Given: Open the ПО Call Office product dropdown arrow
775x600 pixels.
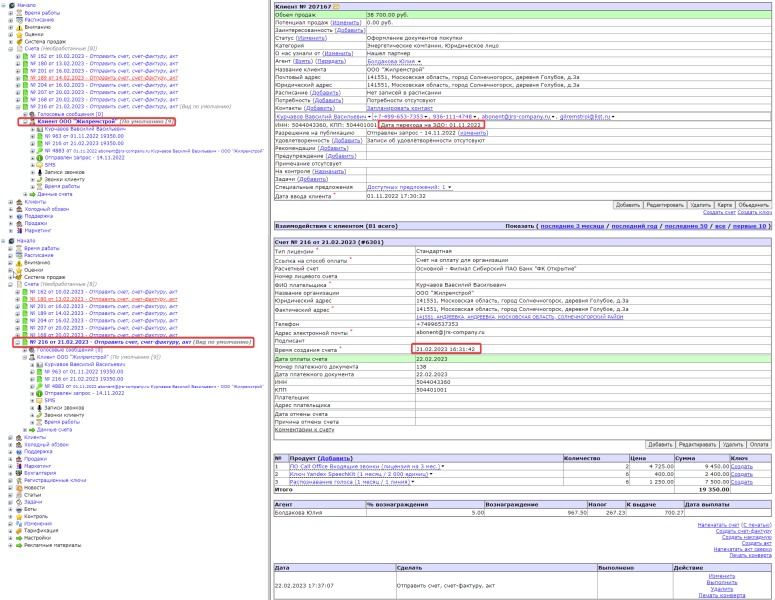Looking at the screenshot, I should pos(442,467).
